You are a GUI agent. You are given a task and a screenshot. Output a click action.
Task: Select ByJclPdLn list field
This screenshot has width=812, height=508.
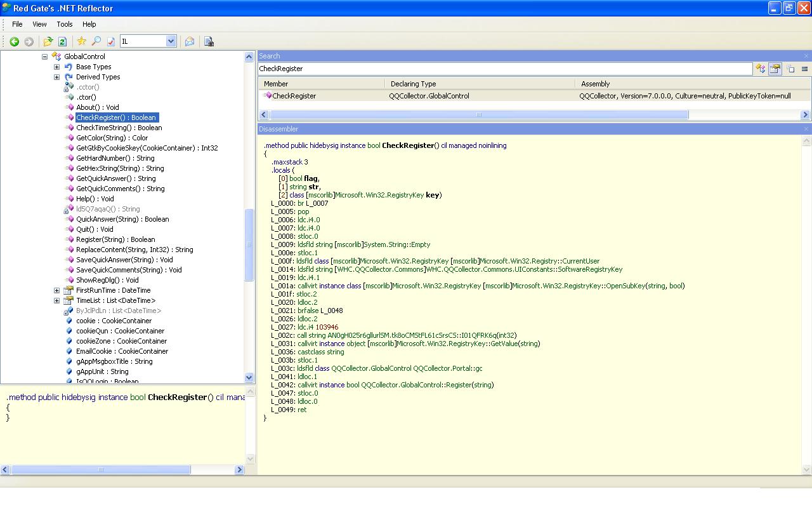119,311
